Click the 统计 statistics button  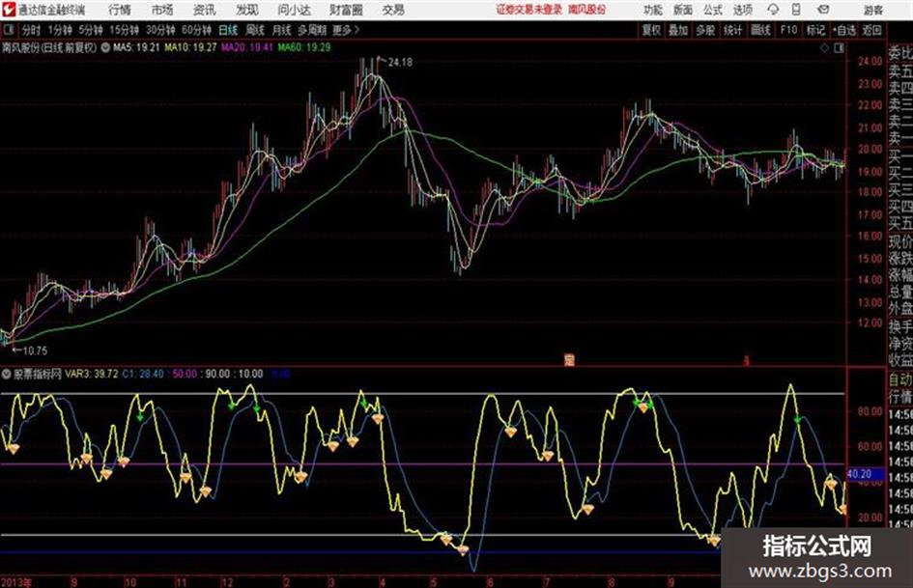732,30
